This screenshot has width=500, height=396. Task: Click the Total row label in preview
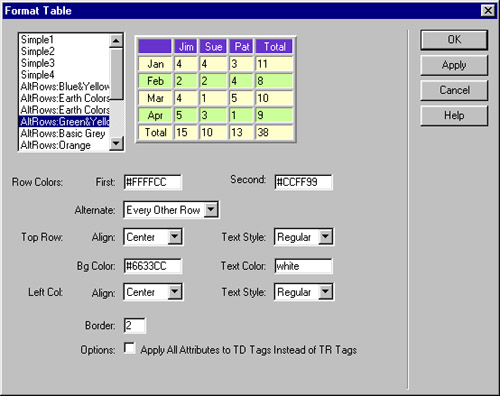pyautogui.click(x=155, y=132)
